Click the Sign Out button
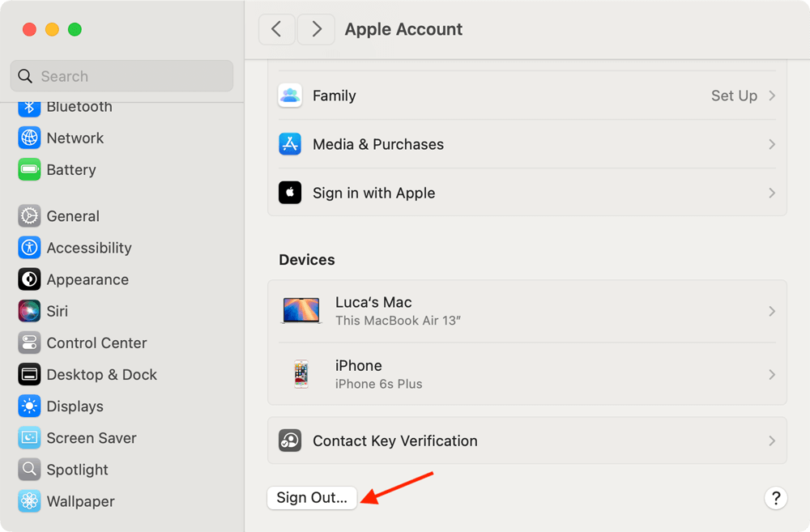810x532 pixels. tap(312, 497)
